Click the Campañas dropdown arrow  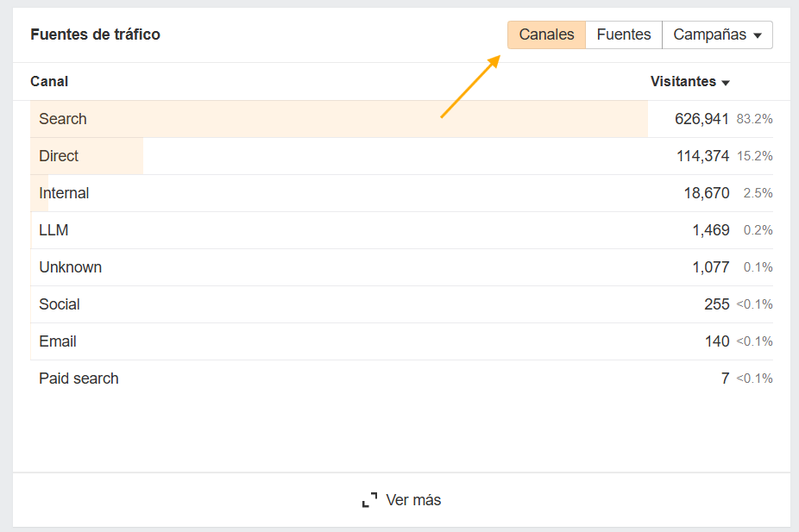[x=758, y=36]
